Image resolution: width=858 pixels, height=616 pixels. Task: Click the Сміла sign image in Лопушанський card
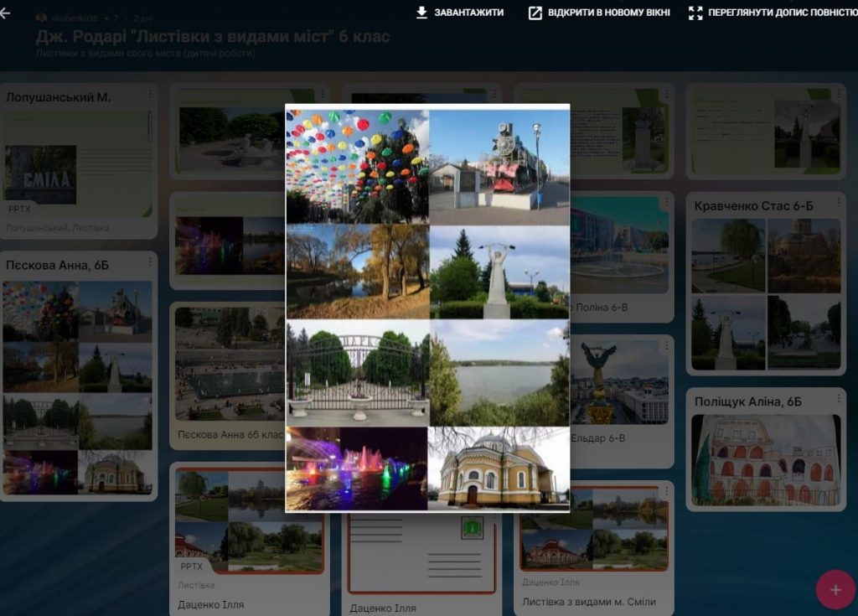(x=40, y=174)
